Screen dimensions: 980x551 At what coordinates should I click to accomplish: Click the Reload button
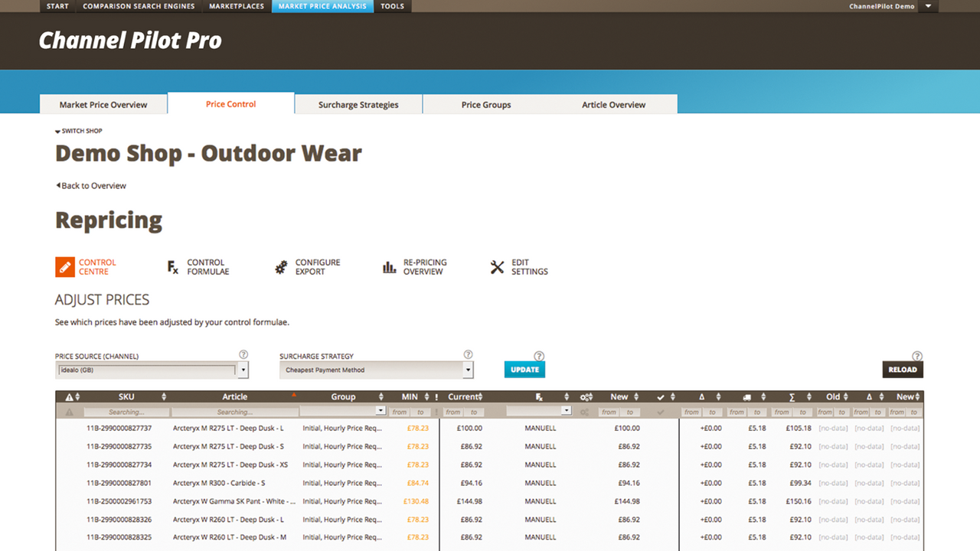pyautogui.click(x=903, y=370)
